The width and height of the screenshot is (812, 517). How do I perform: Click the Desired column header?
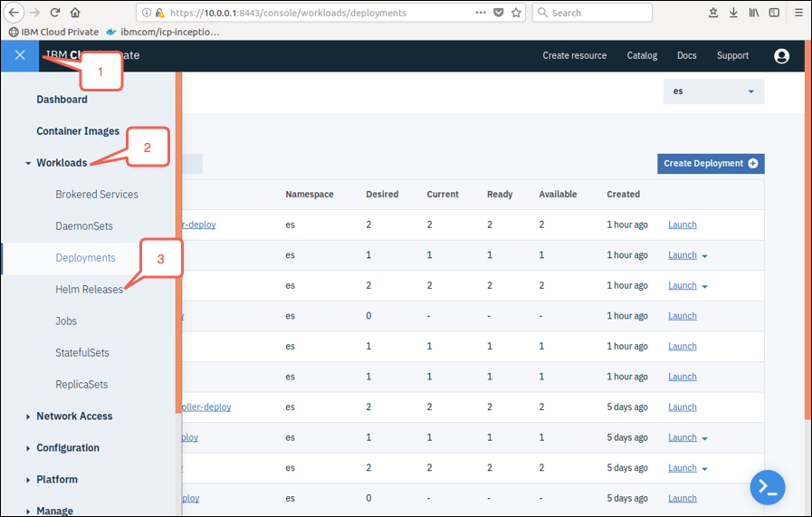point(382,195)
